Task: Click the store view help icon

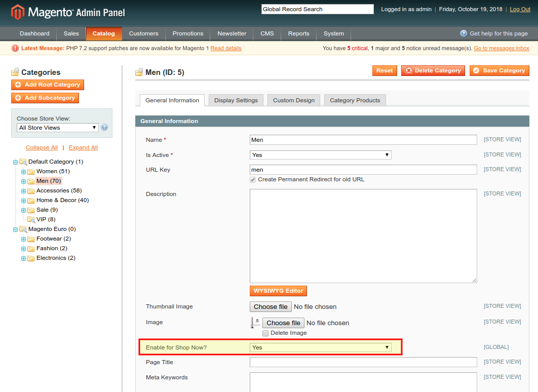Action: click(105, 127)
